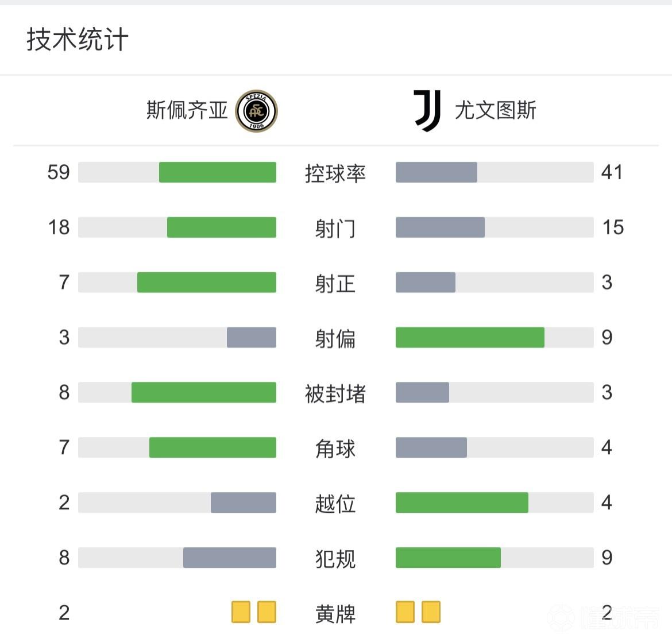Image resolution: width=672 pixels, height=638 pixels.
Task: Click the 黄牌 stat label
Action: [335, 613]
